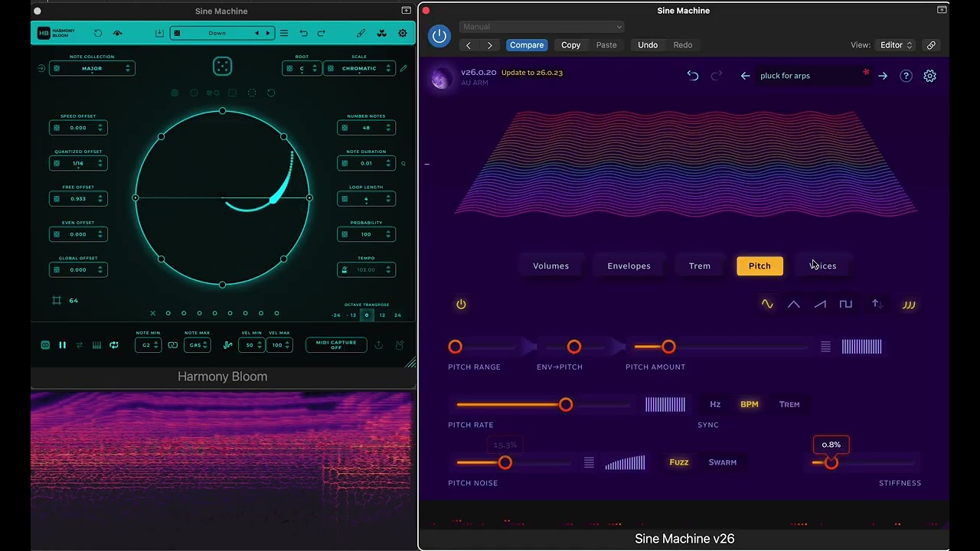Click the large central randomize dice

pos(222,67)
